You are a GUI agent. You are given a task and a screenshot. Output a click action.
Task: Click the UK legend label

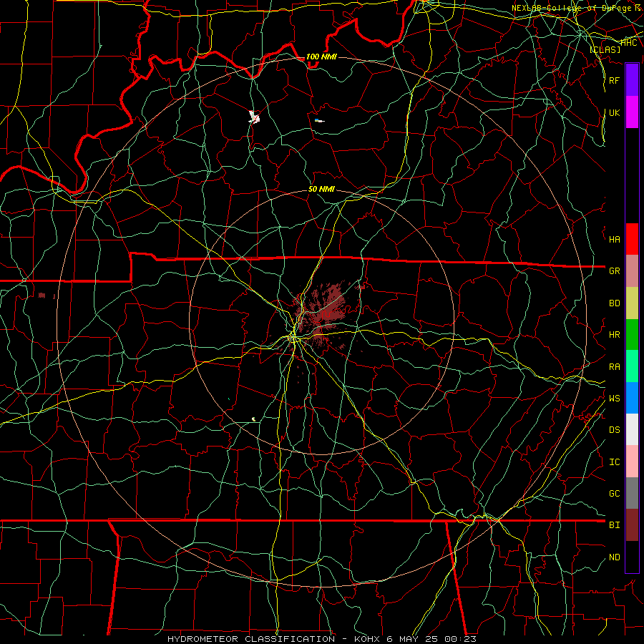pyautogui.click(x=614, y=112)
